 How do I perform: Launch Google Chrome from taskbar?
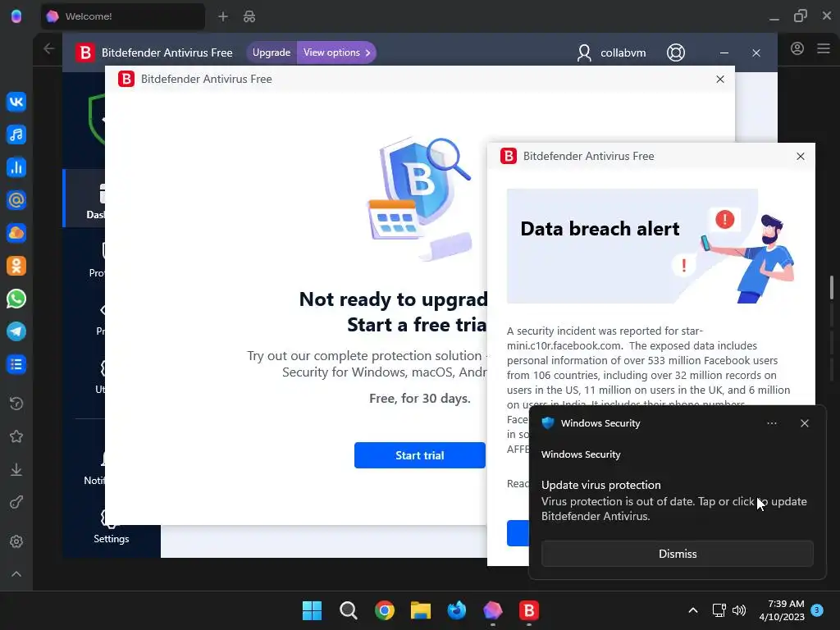coord(384,610)
